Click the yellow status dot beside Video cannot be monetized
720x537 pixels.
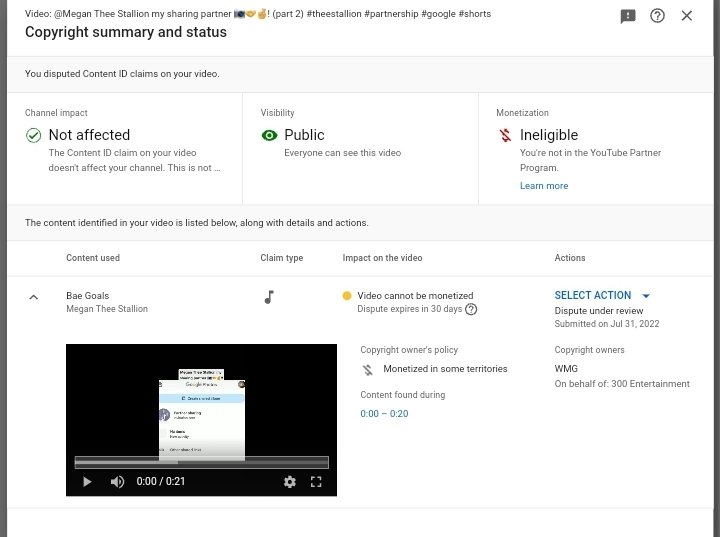click(x=347, y=295)
